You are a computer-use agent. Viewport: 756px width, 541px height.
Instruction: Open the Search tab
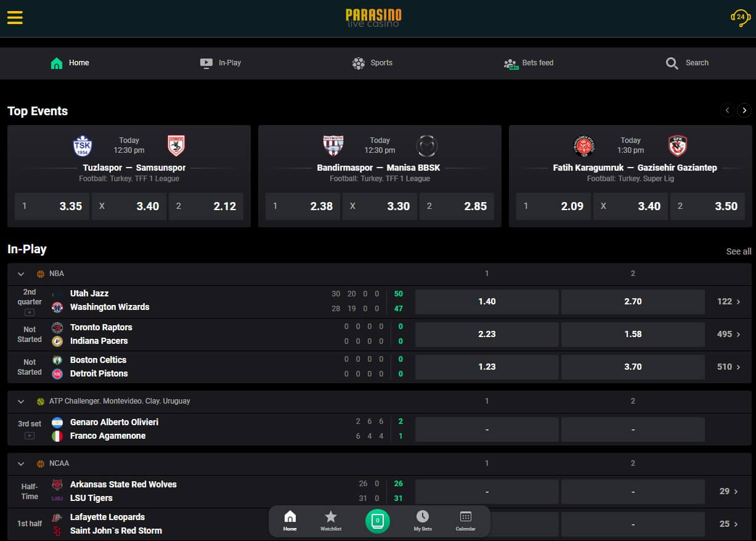tap(687, 63)
